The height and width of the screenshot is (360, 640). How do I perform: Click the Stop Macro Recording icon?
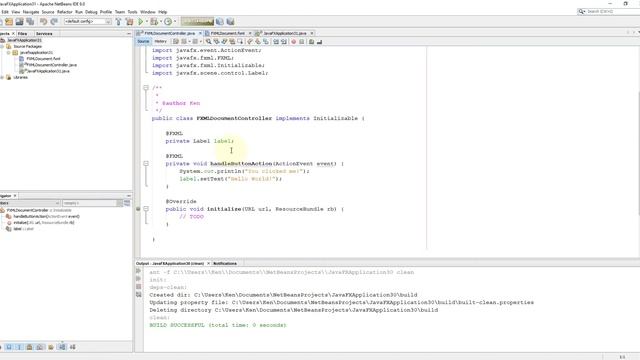tap(302, 42)
